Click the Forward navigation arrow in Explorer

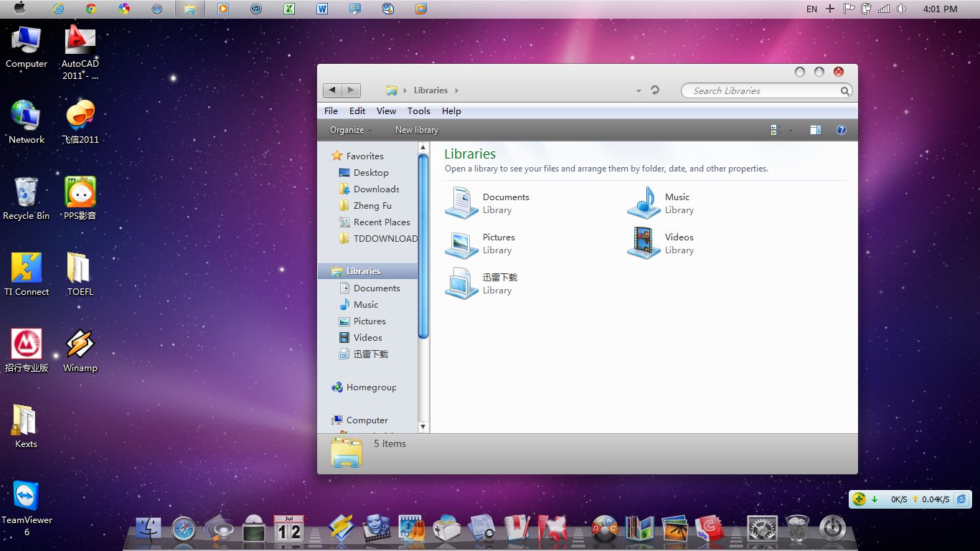pyautogui.click(x=351, y=90)
